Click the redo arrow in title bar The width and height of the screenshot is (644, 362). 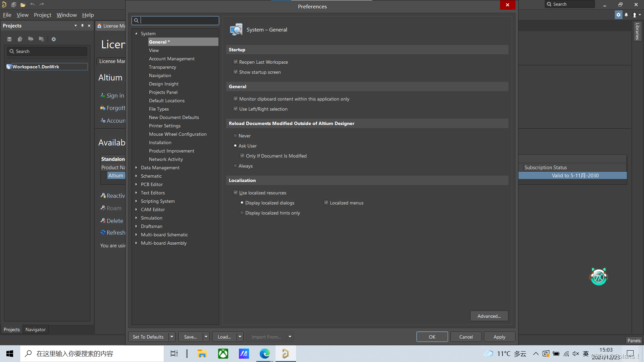tap(42, 4)
